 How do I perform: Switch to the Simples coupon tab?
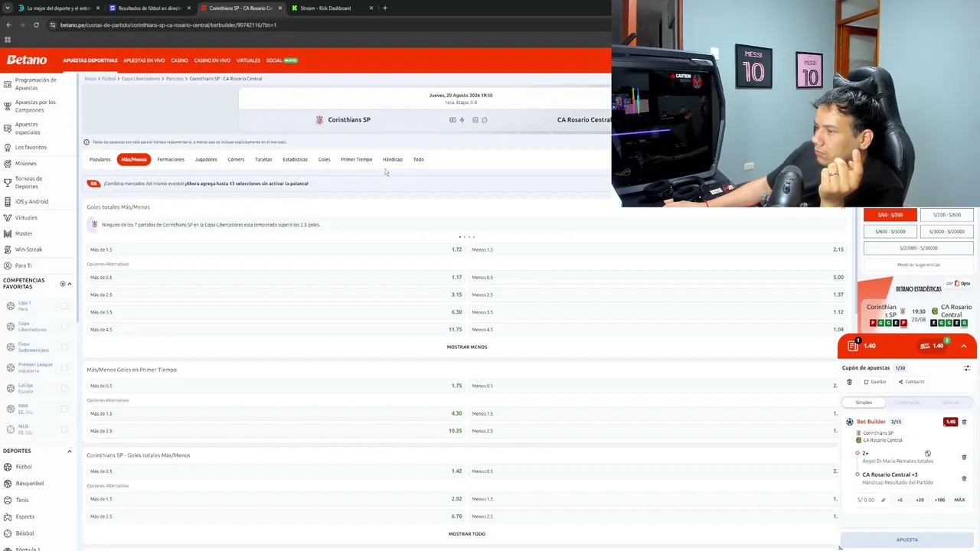[x=864, y=403]
